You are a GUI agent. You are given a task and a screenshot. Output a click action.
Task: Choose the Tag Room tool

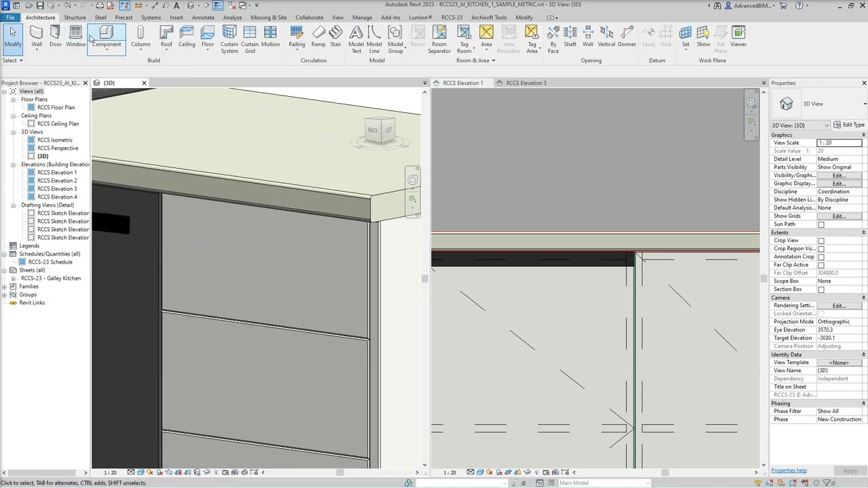464,40
